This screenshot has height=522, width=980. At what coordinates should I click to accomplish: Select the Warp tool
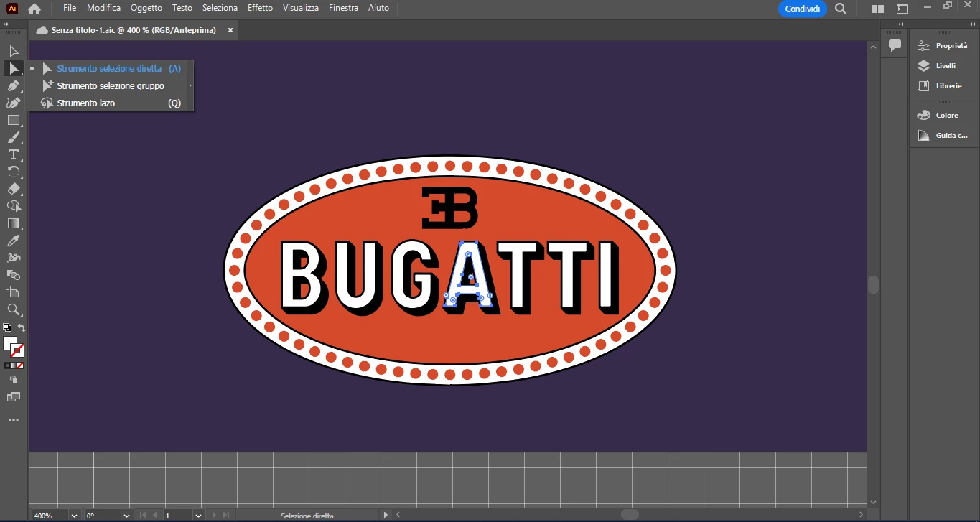[14, 258]
